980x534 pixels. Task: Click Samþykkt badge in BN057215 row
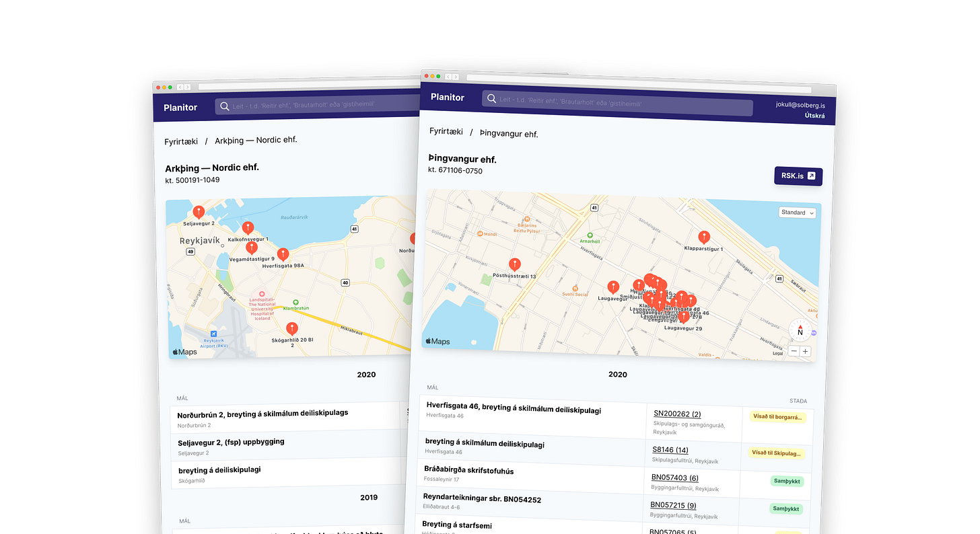785,509
